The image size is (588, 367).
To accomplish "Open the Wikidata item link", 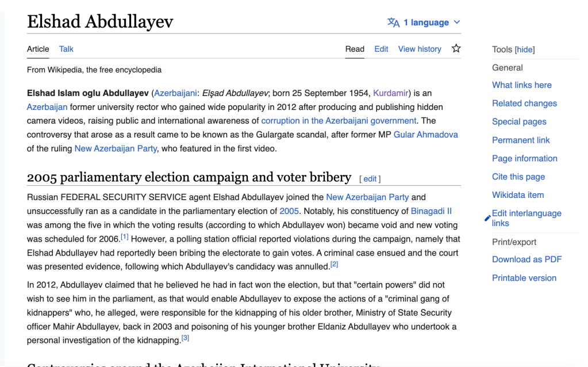I will pyautogui.click(x=517, y=195).
